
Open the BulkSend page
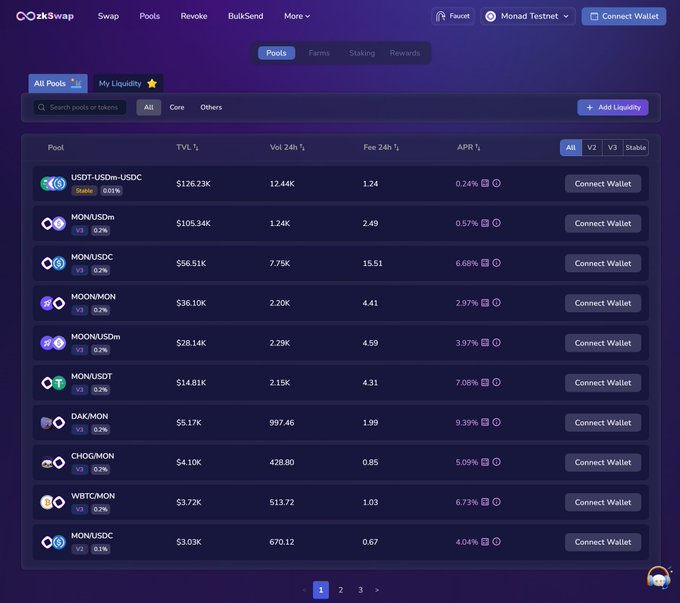245,16
